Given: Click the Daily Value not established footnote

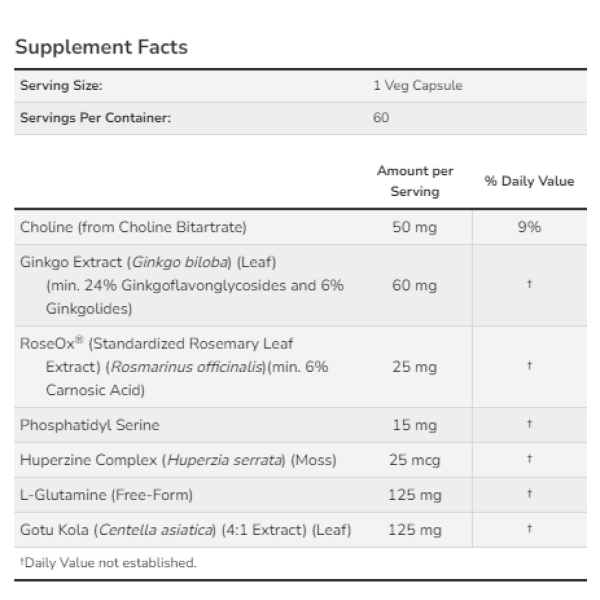Looking at the screenshot, I should click(108, 562).
